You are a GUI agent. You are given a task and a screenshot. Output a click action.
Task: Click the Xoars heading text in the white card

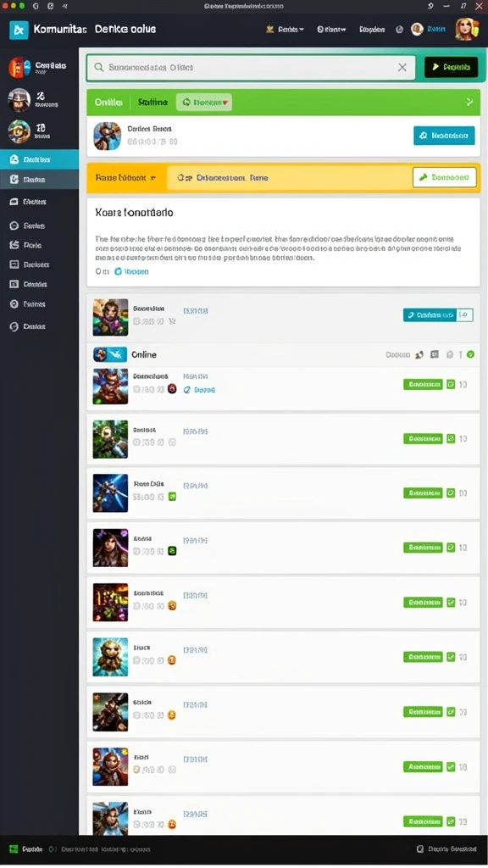click(134, 213)
